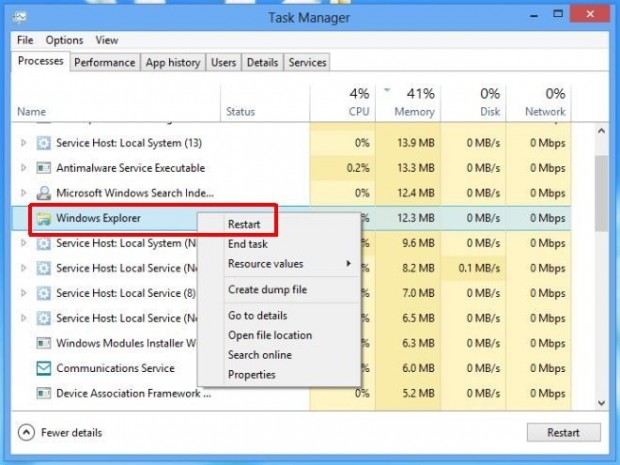Click the Microsoft Windows Search Indexer icon
The height and width of the screenshot is (465, 620).
pyautogui.click(x=43, y=193)
